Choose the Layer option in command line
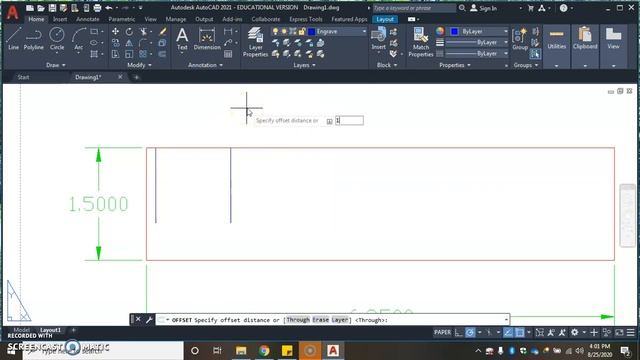 tap(340, 320)
